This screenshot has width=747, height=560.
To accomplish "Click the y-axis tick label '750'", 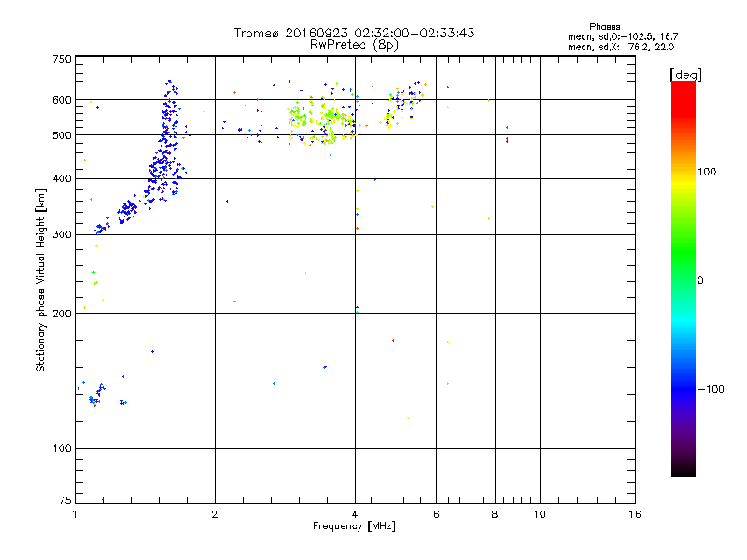I will [62, 59].
